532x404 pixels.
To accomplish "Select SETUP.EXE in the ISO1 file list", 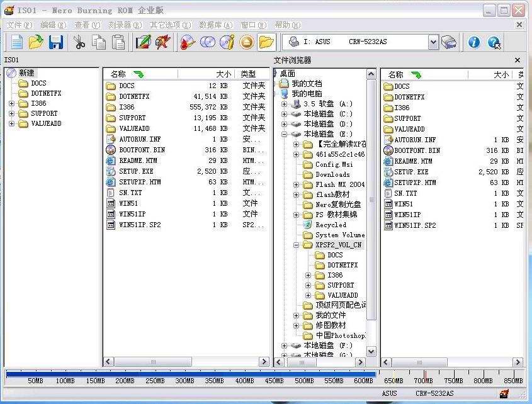I will click(x=136, y=171).
